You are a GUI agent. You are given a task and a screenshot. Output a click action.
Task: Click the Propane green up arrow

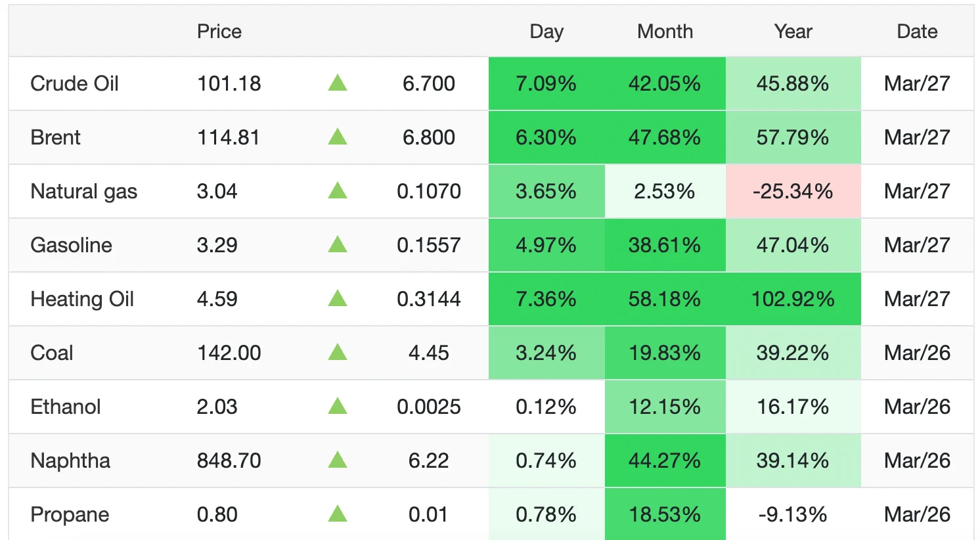[337, 514]
